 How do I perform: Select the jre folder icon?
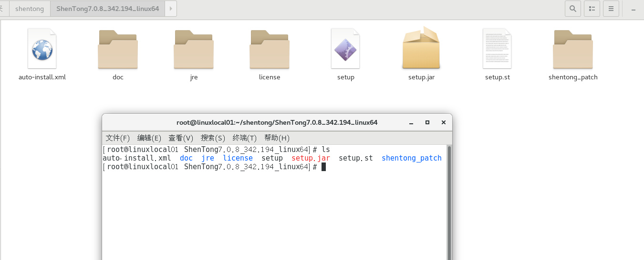tap(194, 49)
